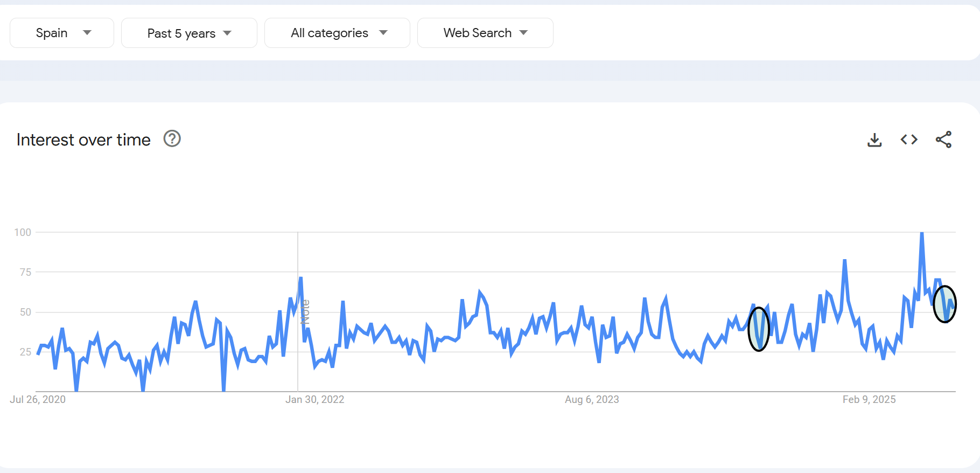Click the Feb 9, 2025 axis label
Screen dimensions: 980x473
(869, 399)
